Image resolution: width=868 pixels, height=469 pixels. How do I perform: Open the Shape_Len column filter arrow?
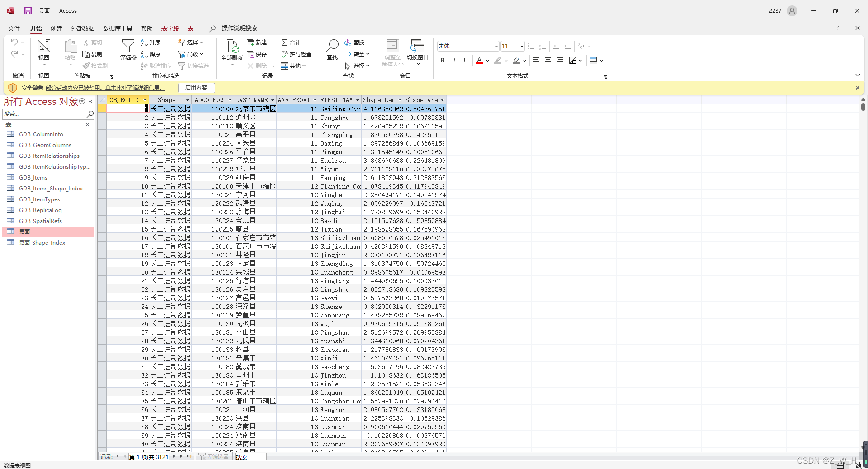400,100
